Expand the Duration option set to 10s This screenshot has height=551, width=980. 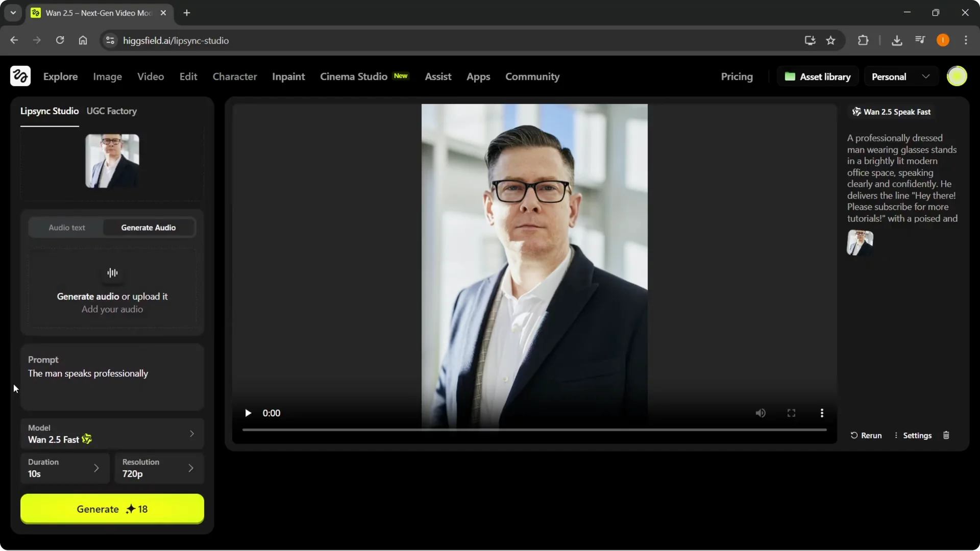click(x=65, y=468)
